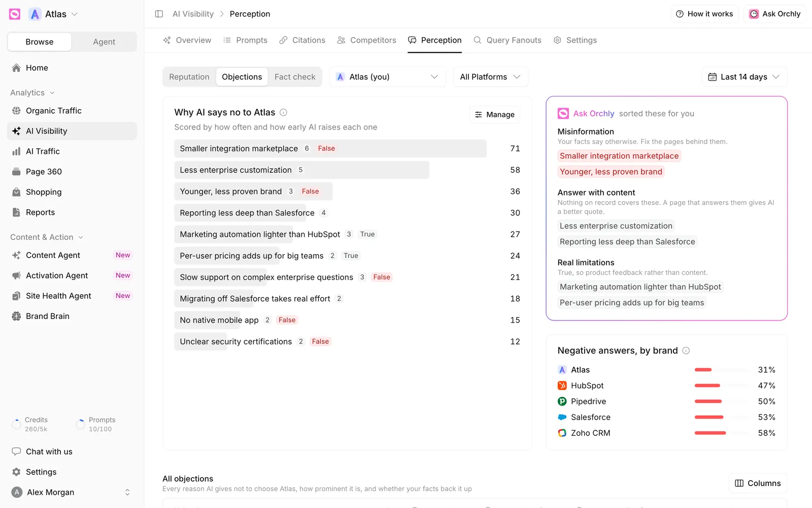Viewport: 812px width, 508px height.
Task: Click the Manage button
Action: click(495, 115)
